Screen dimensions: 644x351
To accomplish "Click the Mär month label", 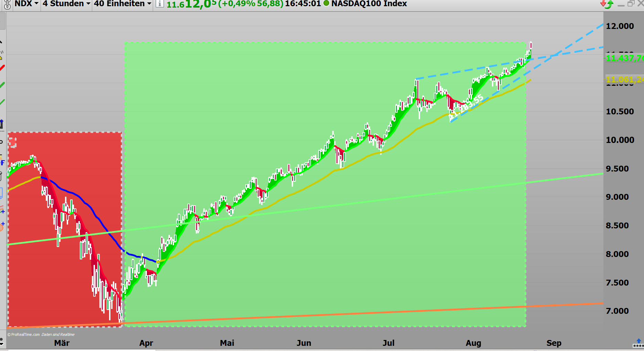I will point(62,343).
